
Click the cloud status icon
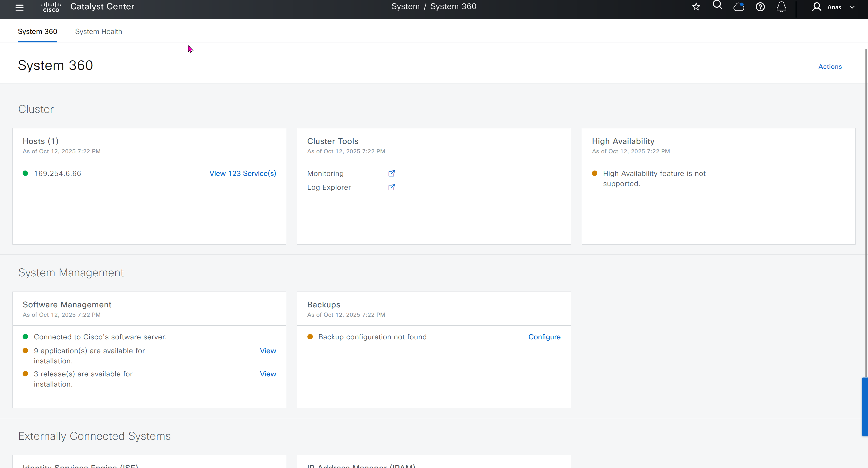click(739, 7)
